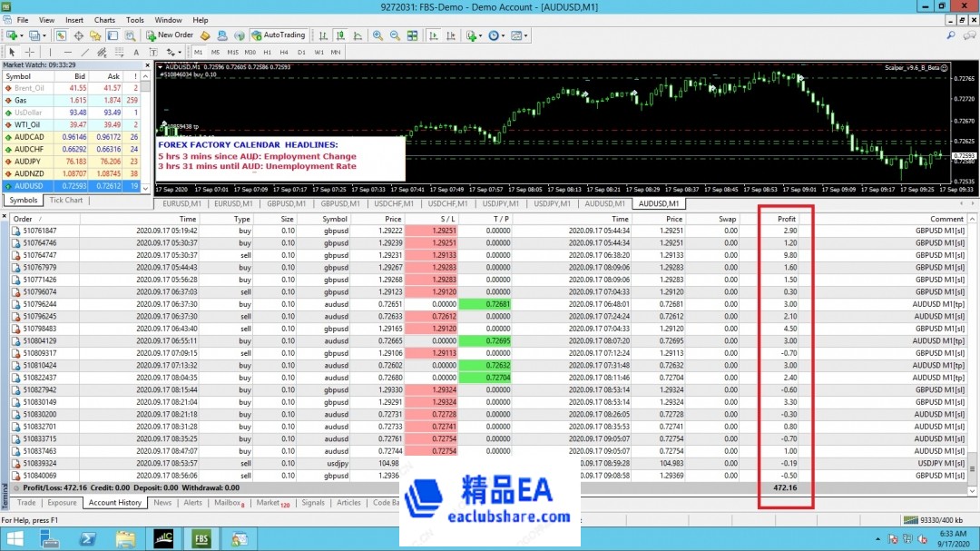This screenshot has width=980, height=551.
Task: Select the crosshair tool
Action: point(29,53)
